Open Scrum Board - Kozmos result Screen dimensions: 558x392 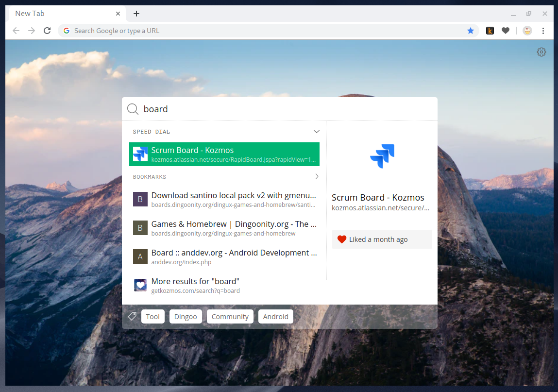click(224, 154)
